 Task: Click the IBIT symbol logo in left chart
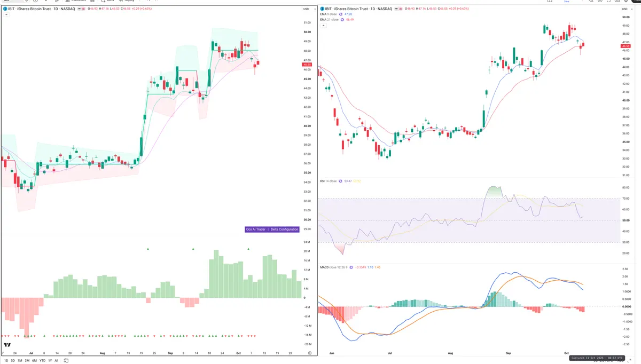(5, 9)
